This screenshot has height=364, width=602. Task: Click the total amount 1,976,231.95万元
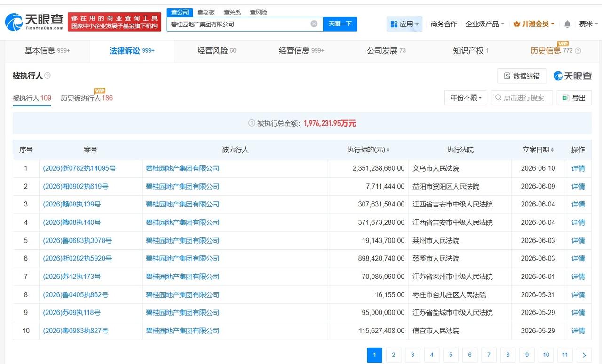[330, 123]
